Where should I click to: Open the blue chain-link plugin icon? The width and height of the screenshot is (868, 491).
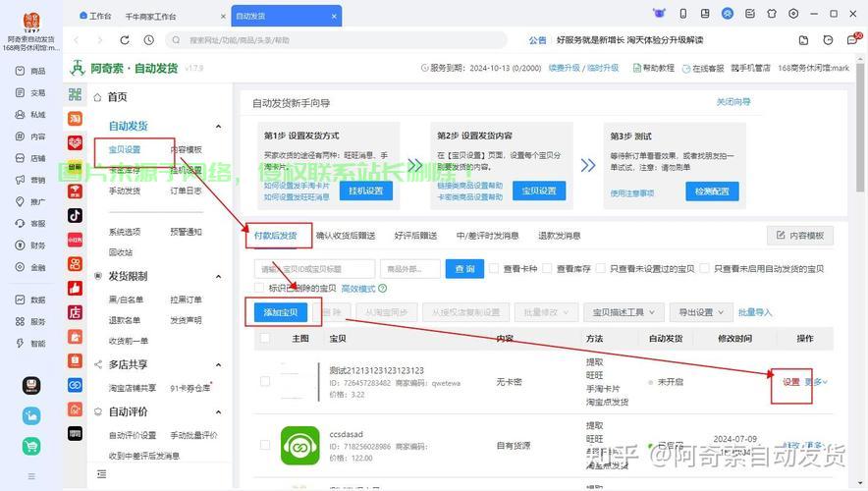coord(76,385)
